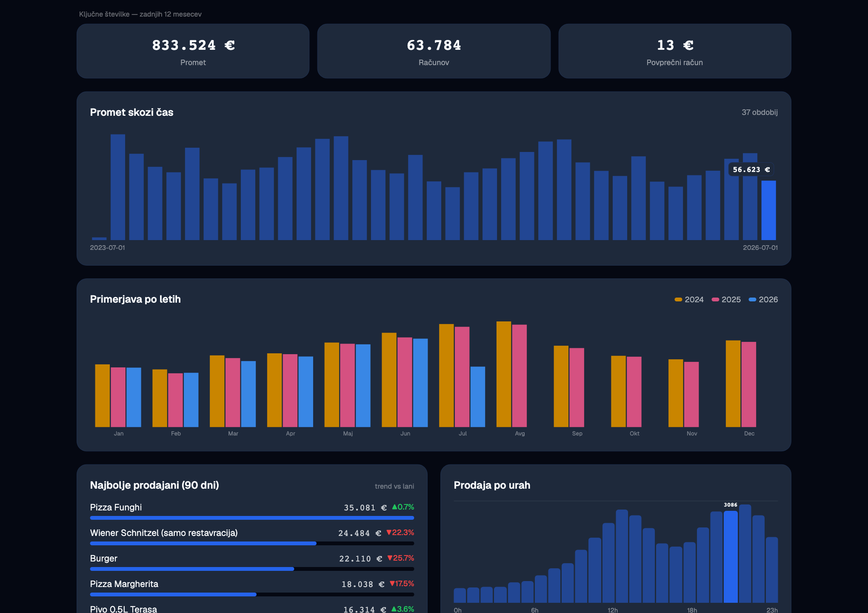Click the 37 obdobij label
The image size is (868, 613).
[x=759, y=112]
